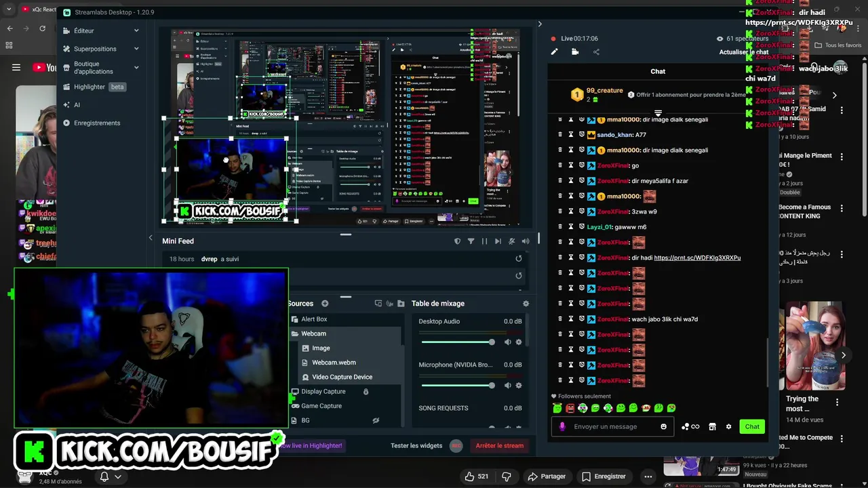Toggle alert mute in Mini Feed
Image resolution: width=868 pixels, height=488 pixels.
(x=511, y=241)
